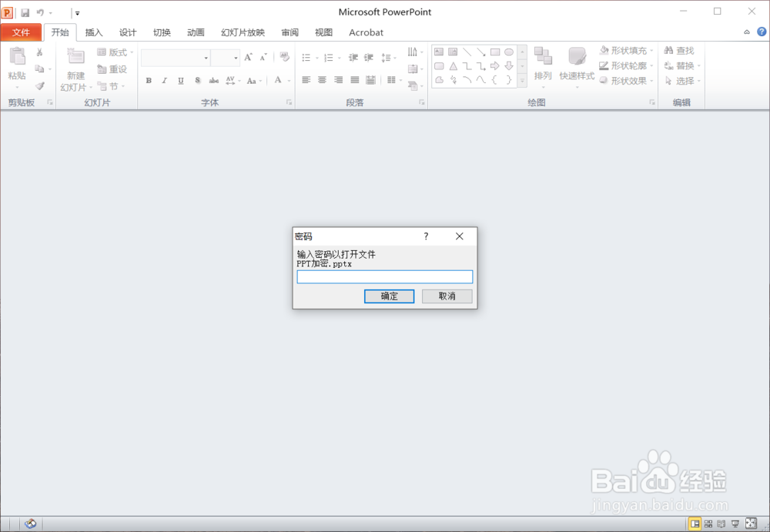The image size is (770, 532).
Task: Toggle Italic formatting button
Action: coord(165,81)
